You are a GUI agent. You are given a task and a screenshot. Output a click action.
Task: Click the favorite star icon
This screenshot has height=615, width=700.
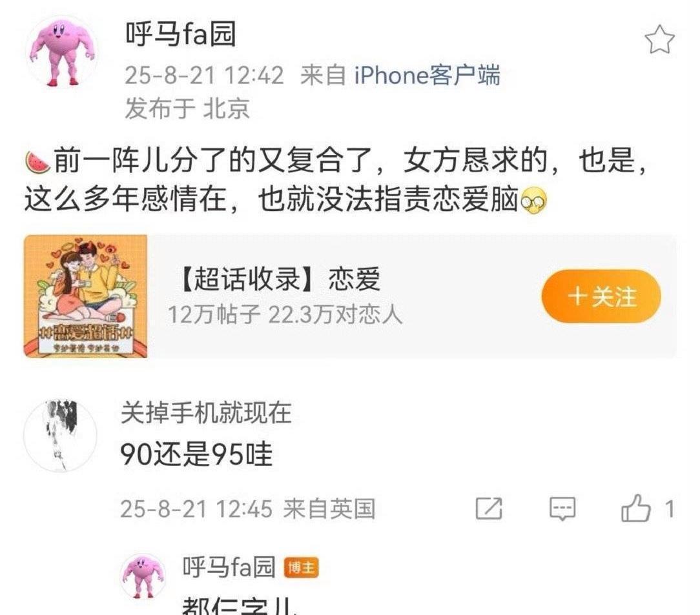click(x=659, y=39)
